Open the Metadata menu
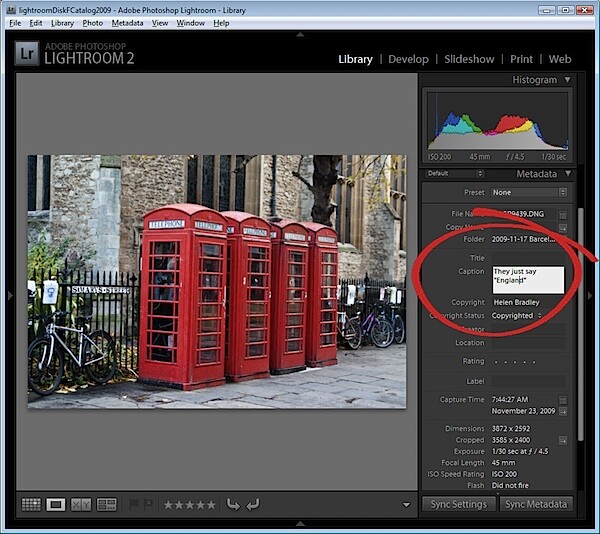 pyautogui.click(x=127, y=23)
